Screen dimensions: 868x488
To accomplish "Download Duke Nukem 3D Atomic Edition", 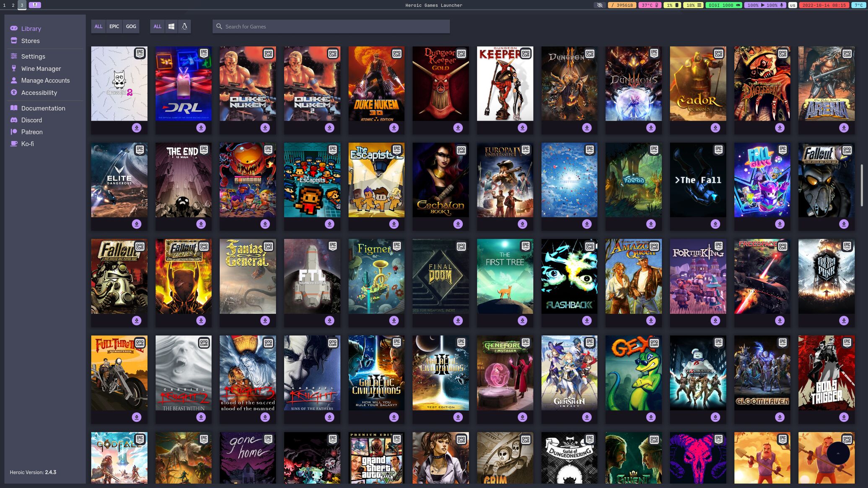I will (394, 128).
